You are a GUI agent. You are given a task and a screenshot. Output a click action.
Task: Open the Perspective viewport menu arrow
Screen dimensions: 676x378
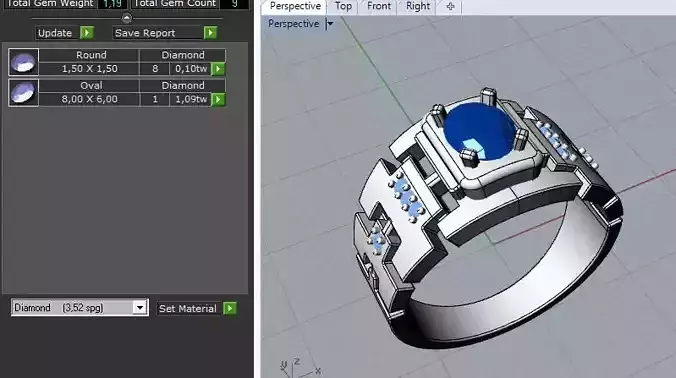coord(329,24)
